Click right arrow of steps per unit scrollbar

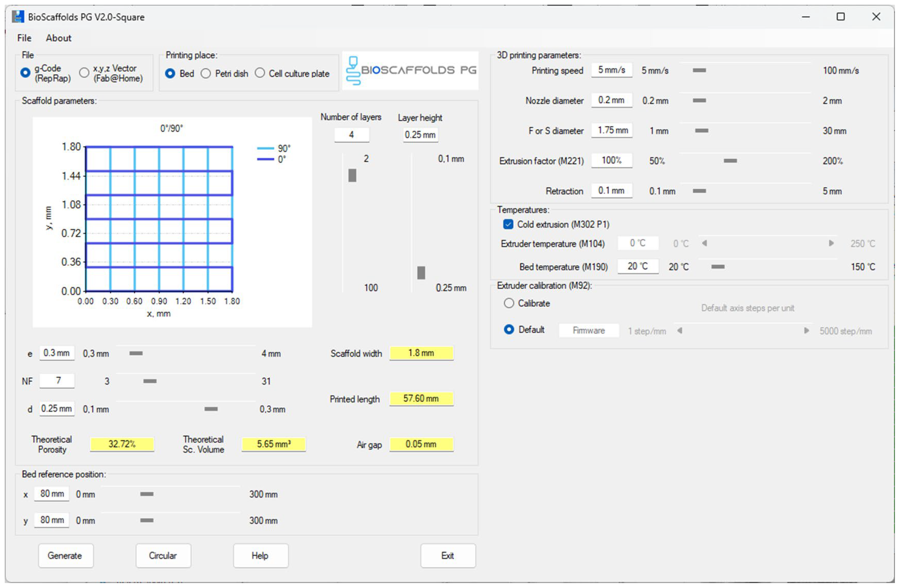point(806,331)
